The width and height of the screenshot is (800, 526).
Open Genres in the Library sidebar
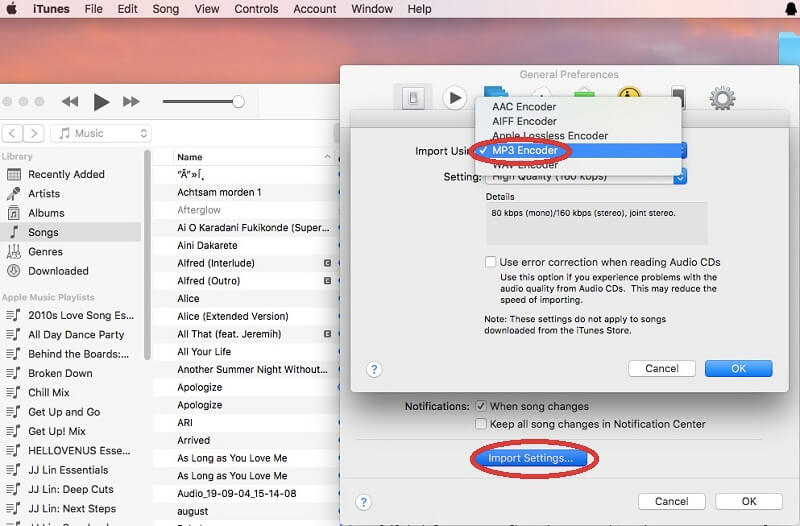click(45, 252)
